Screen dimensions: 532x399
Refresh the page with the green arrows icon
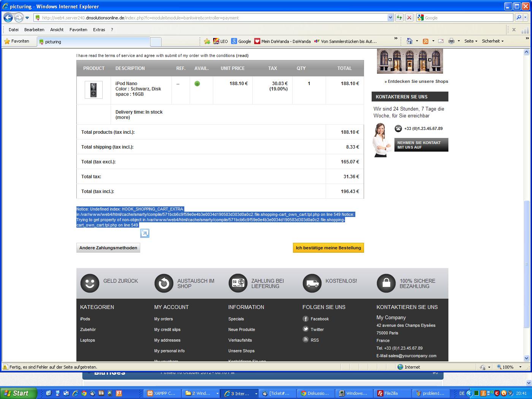coord(399,18)
